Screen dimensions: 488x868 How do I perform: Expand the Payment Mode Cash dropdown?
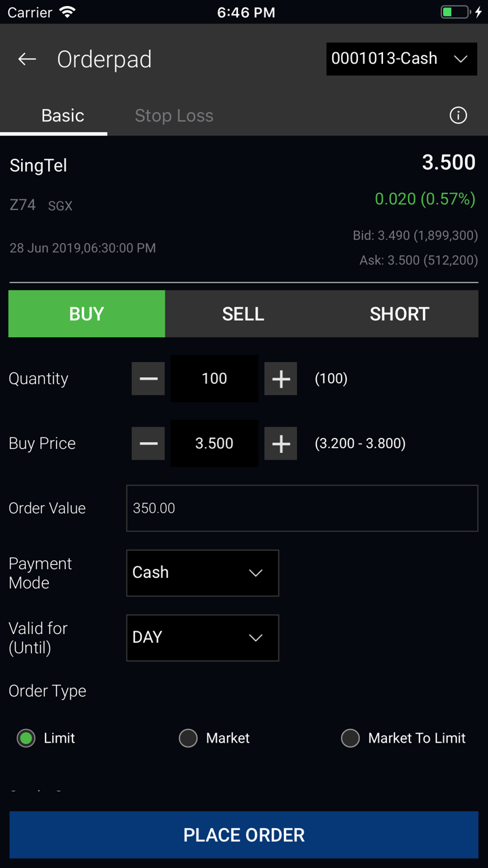click(203, 573)
